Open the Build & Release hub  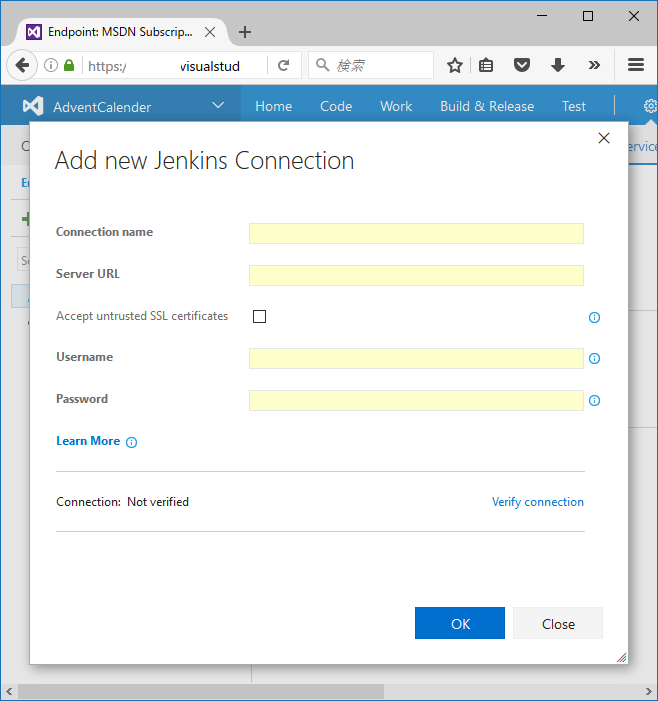pos(487,106)
